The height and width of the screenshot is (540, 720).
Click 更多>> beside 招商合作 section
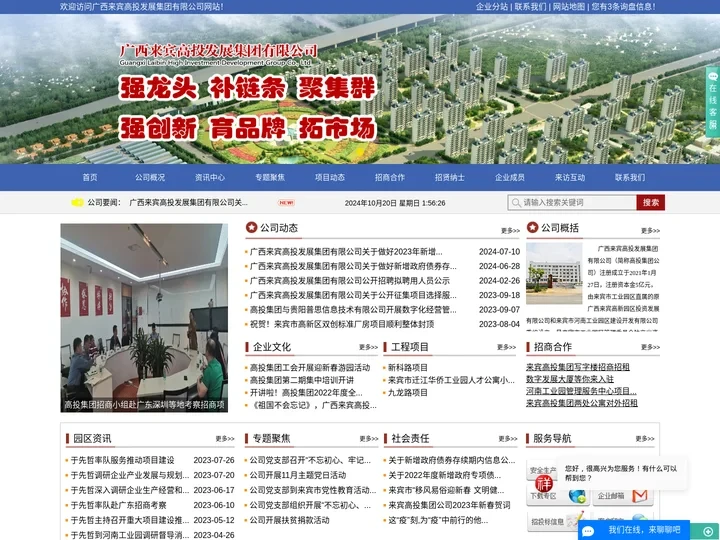coord(650,347)
